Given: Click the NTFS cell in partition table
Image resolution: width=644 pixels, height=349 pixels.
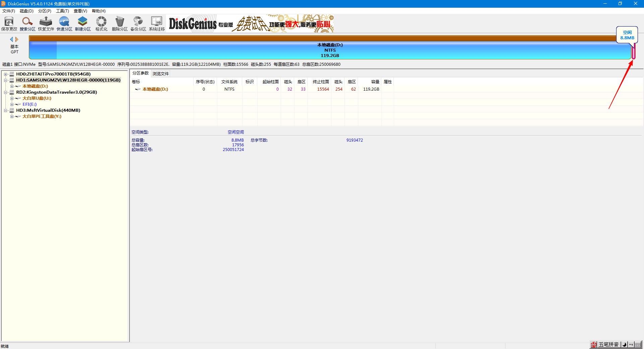Looking at the screenshot, I should point(229,89).
